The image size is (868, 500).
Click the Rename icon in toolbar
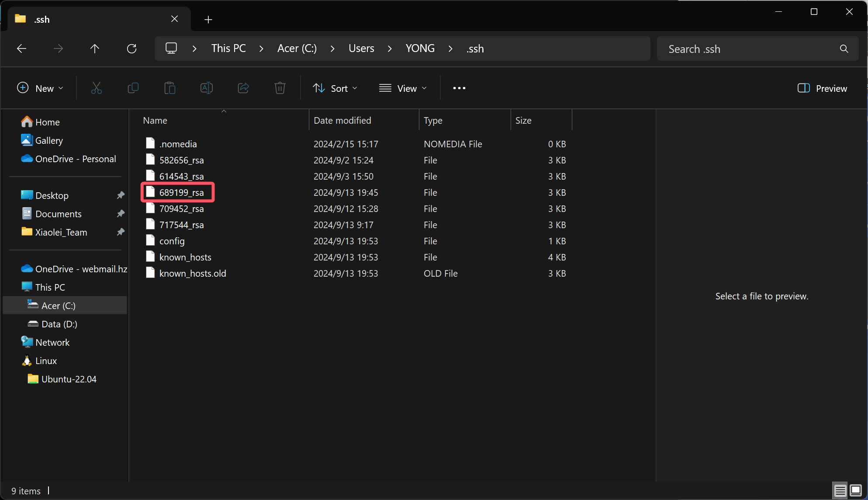(207, 88)
